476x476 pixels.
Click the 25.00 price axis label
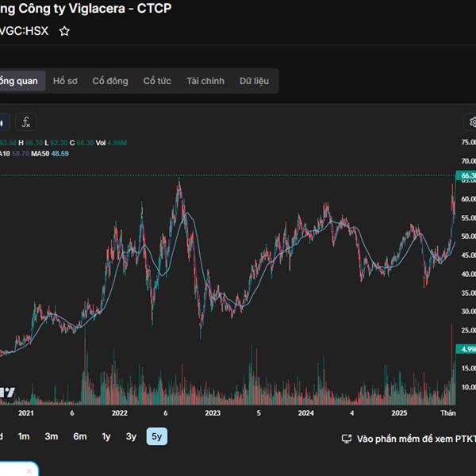(468, 330)
